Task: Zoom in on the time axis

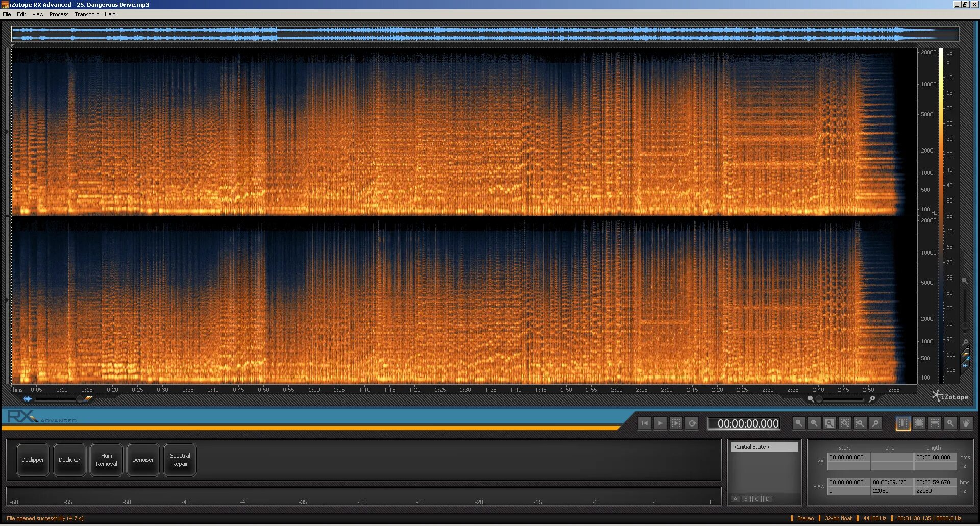Action: [x=799, y=423]
